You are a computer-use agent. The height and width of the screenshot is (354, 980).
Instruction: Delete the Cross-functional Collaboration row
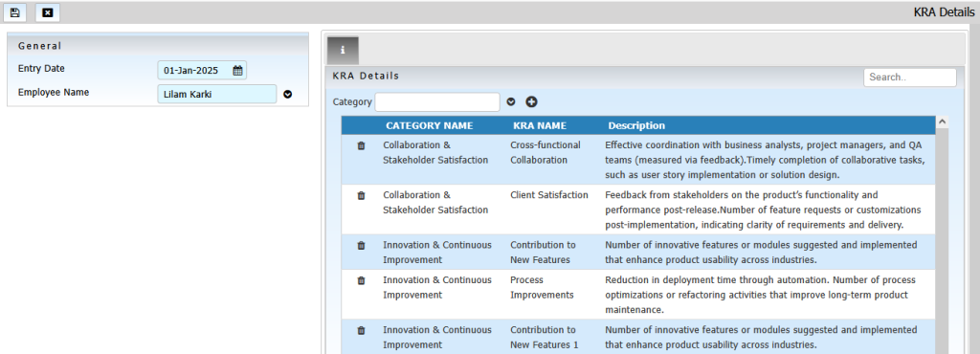click(x=361, y=145)
